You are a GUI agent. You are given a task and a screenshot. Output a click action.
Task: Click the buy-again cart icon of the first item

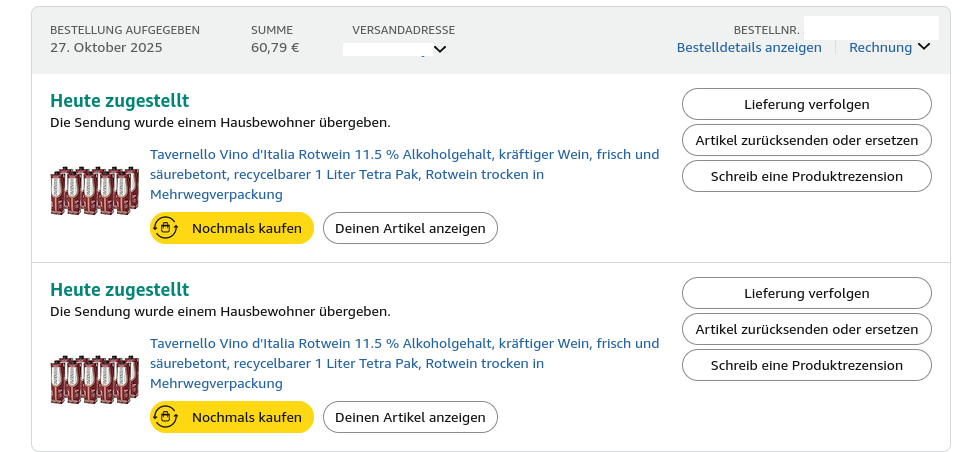click(x=165, y=228)
